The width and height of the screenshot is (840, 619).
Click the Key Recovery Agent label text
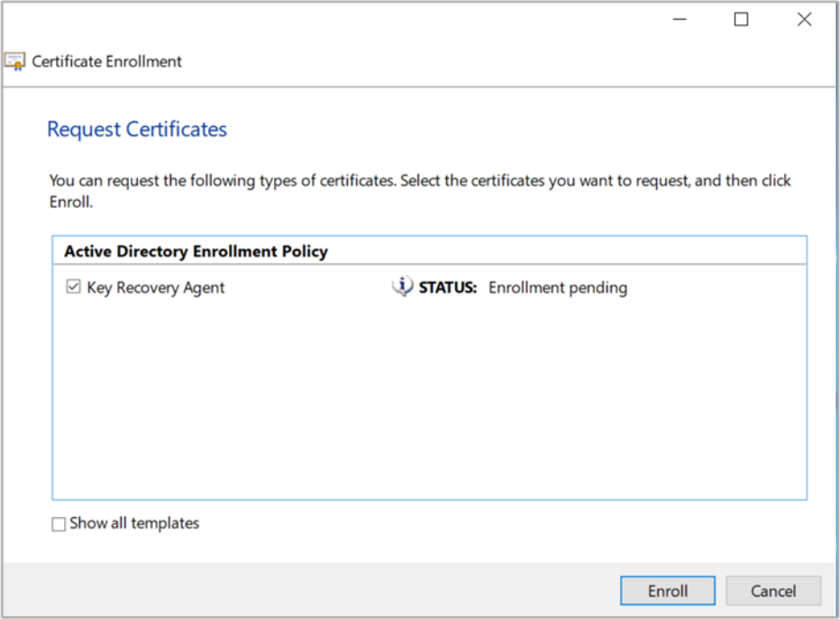pos(156,288)
